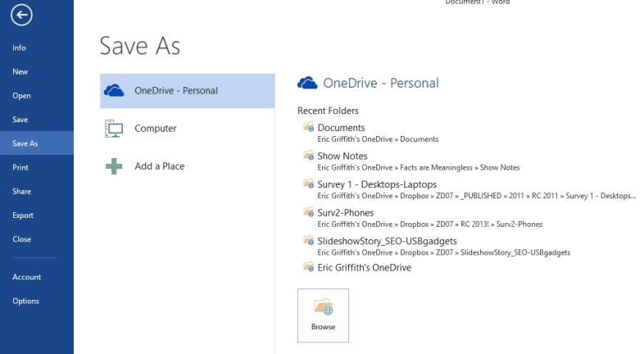Click folder icon beside SlideshowStory_SEO-USBgadgets
Screen dimensions: 644x354
pos(308,240)
